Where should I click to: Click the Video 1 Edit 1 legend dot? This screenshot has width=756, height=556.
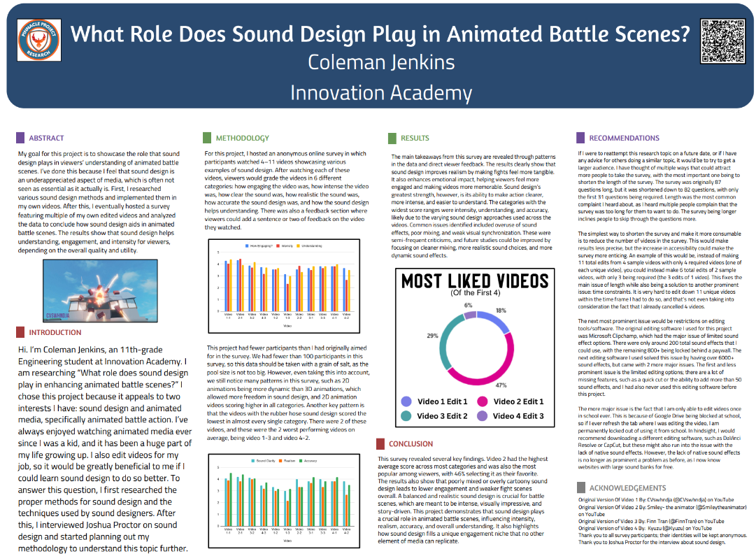click(406, 401)
